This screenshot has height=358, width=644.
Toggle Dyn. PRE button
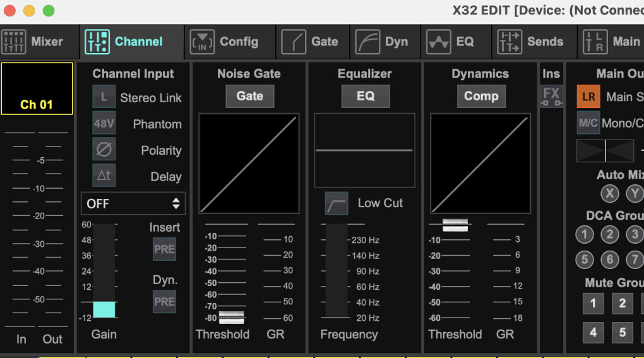click(164, 302)
